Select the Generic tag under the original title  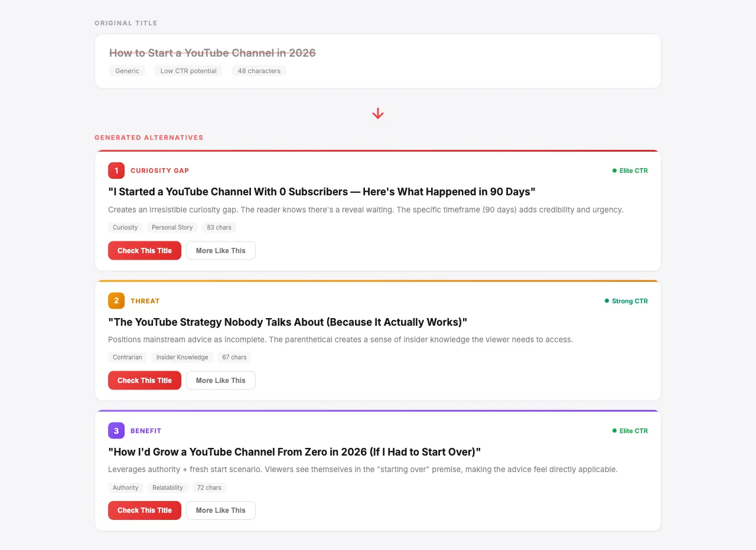tap(127, 71)
